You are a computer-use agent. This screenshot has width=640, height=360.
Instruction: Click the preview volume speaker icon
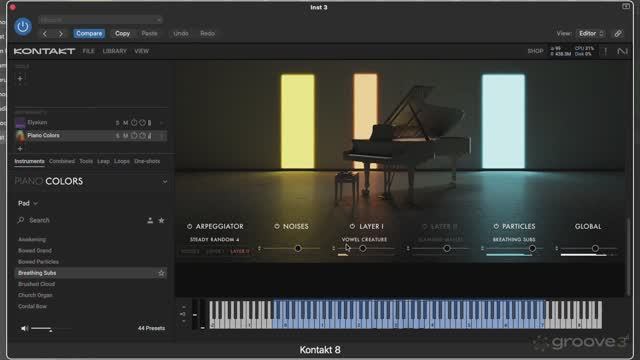click(x=24, y=329)
